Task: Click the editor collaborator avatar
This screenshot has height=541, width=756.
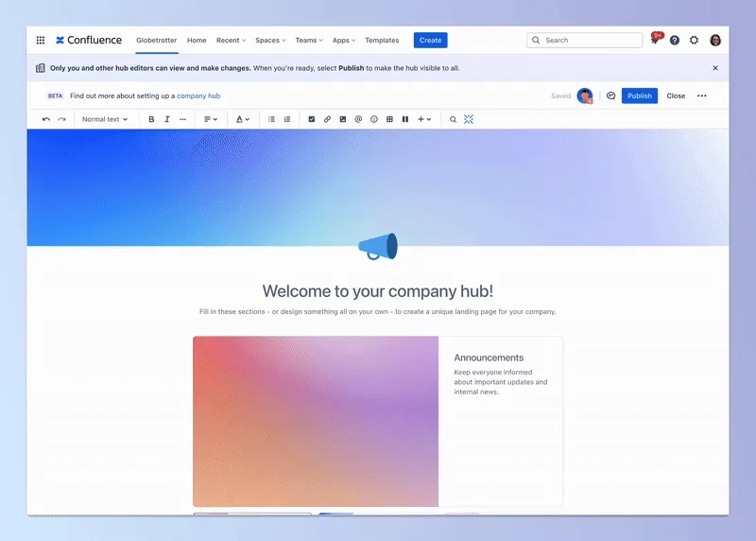Action: pyautogui.click(x=585, y=96)
